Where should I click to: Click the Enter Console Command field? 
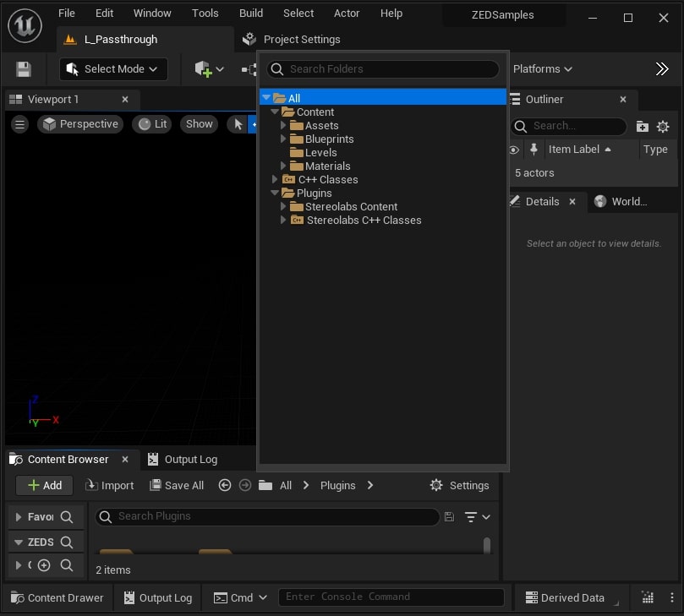(391, 597)
